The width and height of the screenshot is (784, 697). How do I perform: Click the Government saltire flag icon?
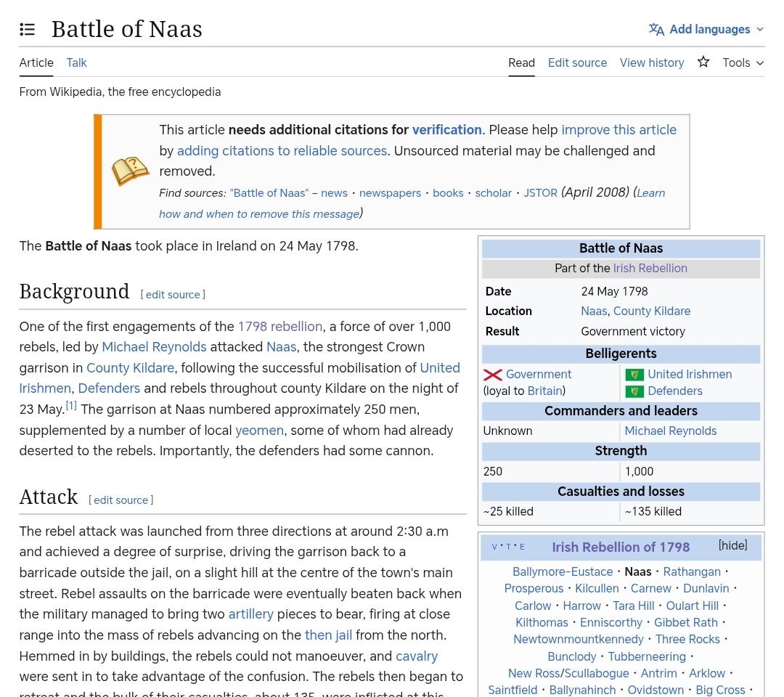493,375
